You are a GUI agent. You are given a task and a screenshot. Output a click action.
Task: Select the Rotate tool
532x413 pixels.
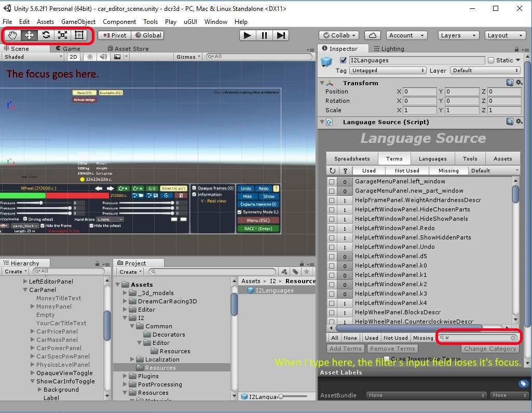coord(46,35)
